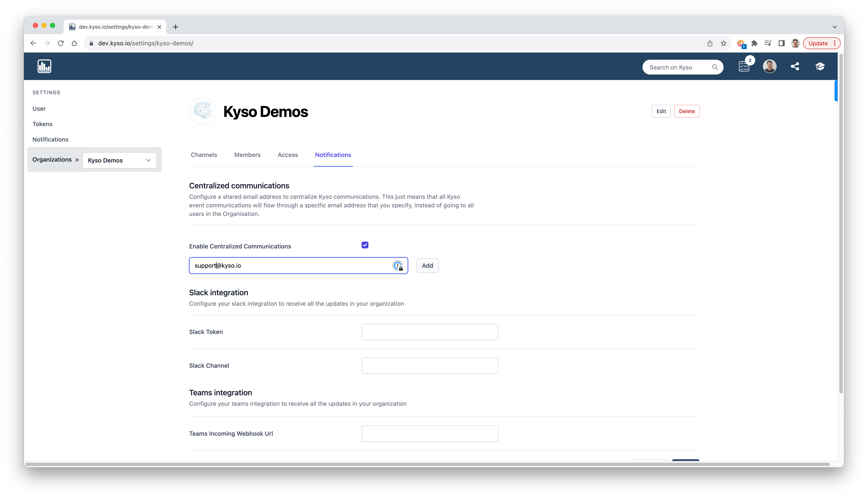The height and width of the screenshot is (499, 868).
Task: Switch to the Members tab
Action: (248, 155)
